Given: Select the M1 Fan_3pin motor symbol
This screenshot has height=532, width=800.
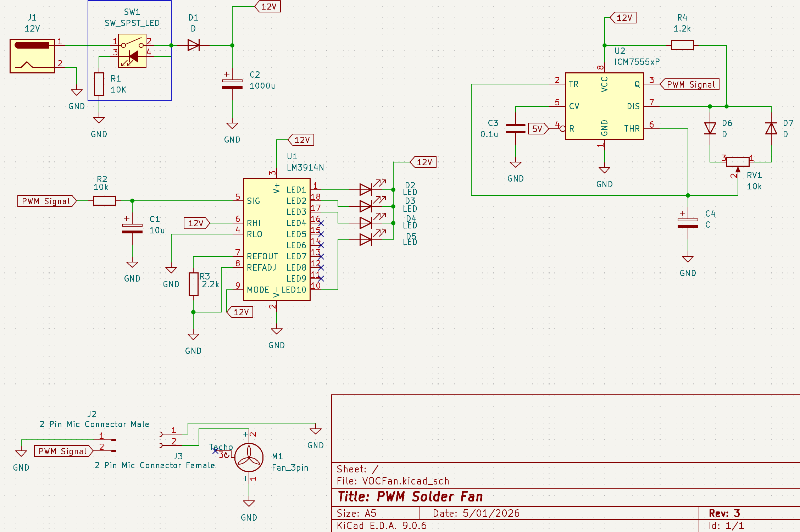Looking at the screenshot, I should point(249,458).
